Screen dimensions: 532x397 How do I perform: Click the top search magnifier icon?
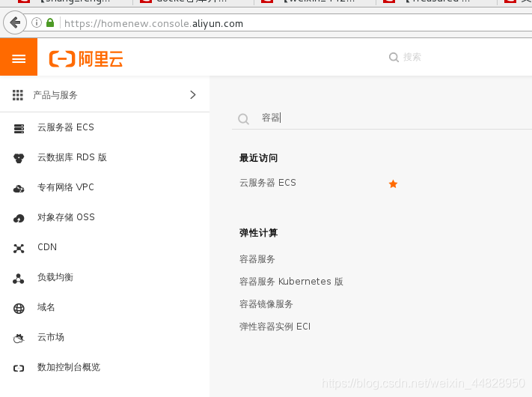click(394, 58)
